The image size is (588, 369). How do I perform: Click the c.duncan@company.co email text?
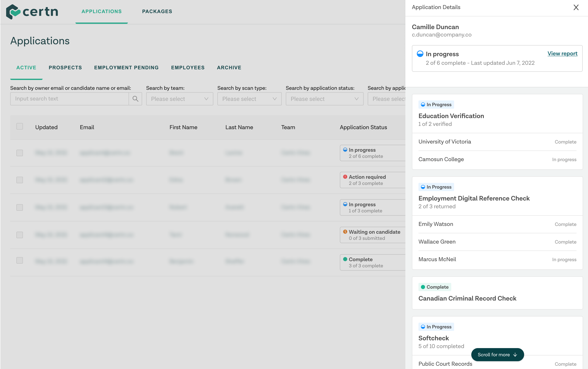coord(442,35)
